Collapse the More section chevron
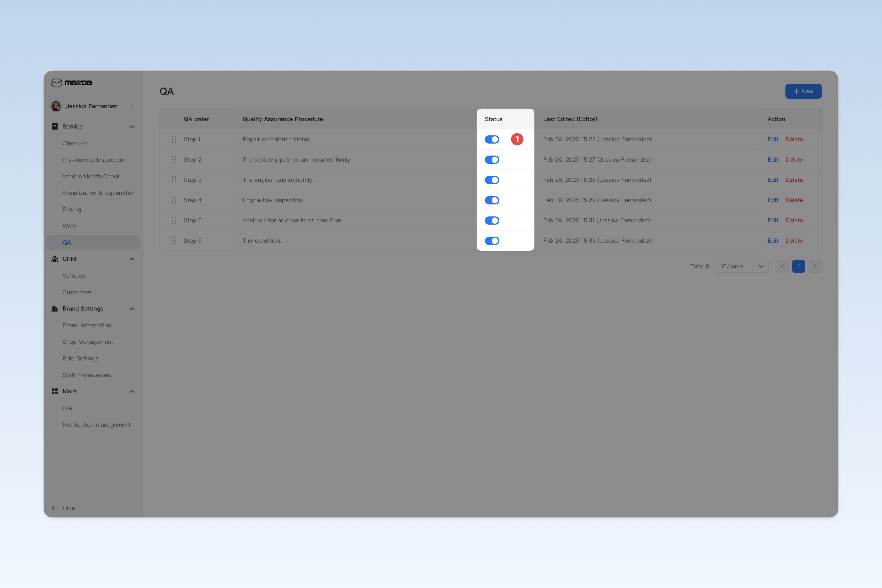Screen dimensions: 882x588 click(132, 392)
